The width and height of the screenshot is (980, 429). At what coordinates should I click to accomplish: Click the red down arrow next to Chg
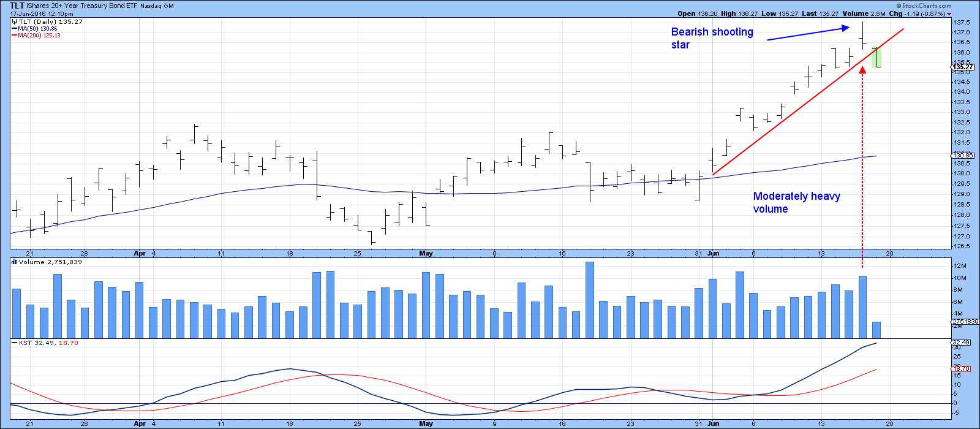[949, 13]
